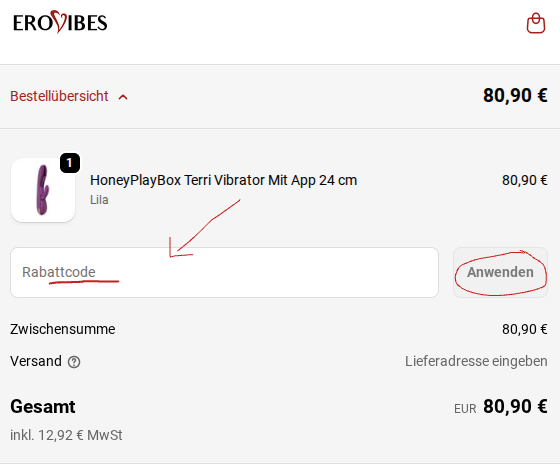Viewport: 560px width, 464px height.
Task: Apply discount with Anwenden button
Action: 500,272
